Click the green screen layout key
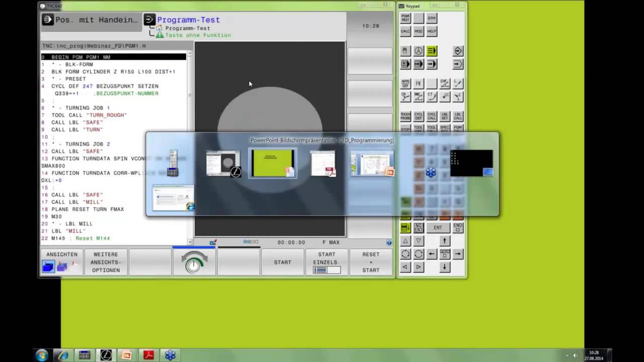644x362 pixels. coord(405,228)
